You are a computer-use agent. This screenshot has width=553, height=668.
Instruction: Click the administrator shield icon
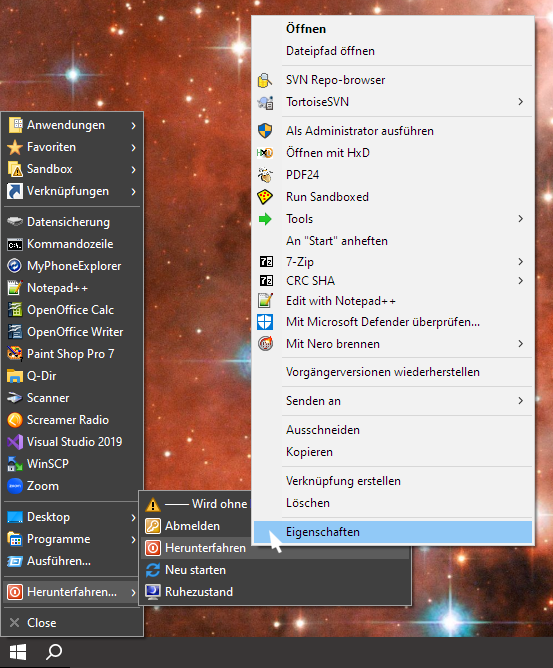tap(265, 131)
